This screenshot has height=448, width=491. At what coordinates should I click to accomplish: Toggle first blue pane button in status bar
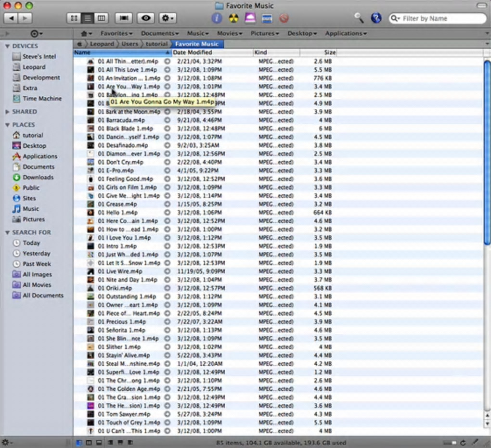tap(79, 443)
